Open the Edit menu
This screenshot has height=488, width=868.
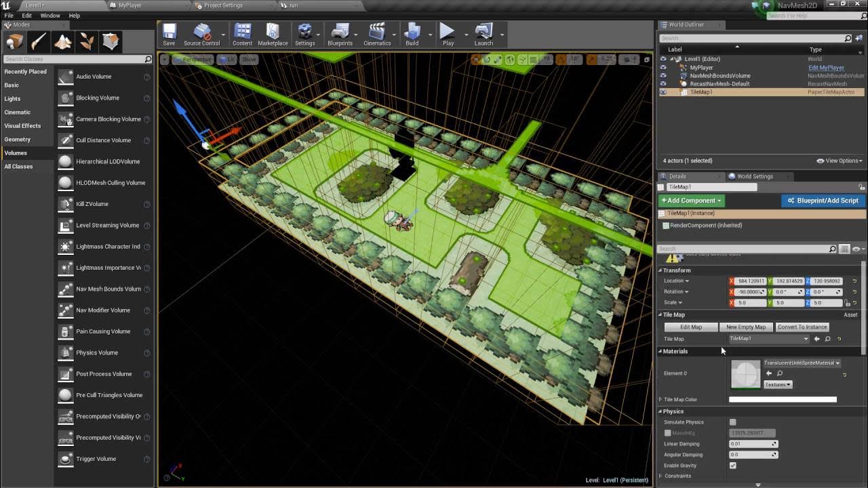click(x=26, y=16)
